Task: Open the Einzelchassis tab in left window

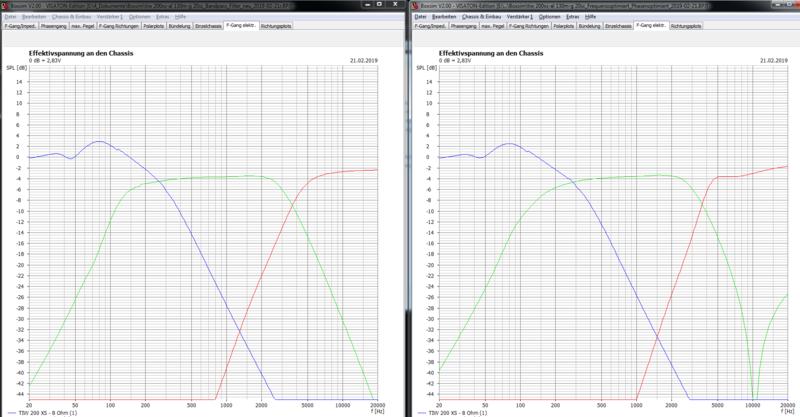Action: click(206, 27)
